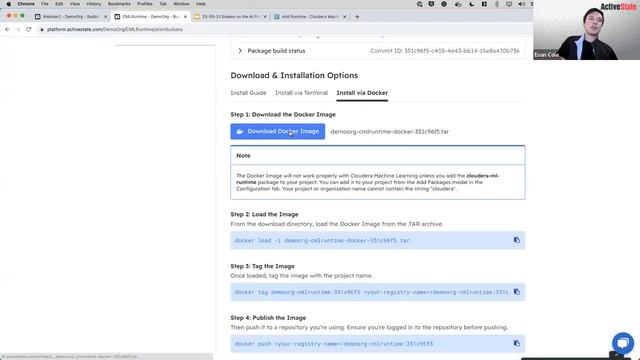640x360 pixels.
Task: Reload the current page
Action: [29, 29]
